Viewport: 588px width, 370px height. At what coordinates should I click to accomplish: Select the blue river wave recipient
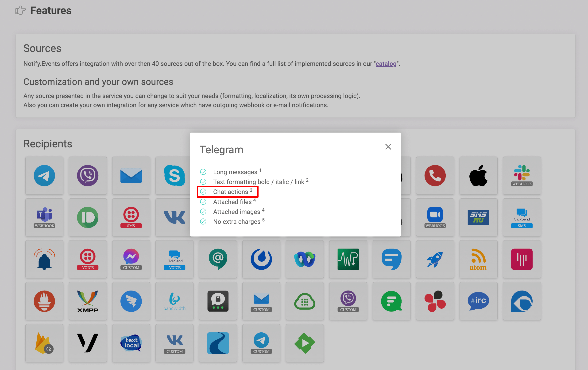(x=218, y=343)
